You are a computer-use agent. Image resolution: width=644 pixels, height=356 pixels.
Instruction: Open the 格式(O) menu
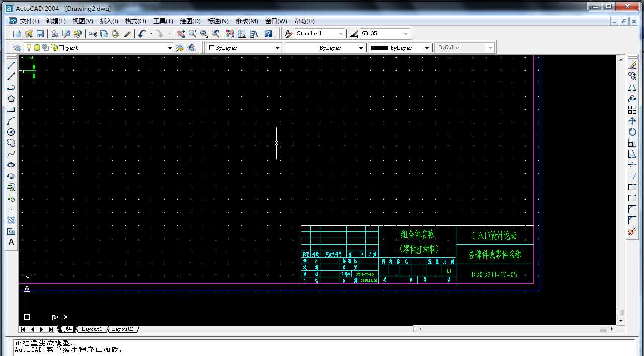(136, 21)
